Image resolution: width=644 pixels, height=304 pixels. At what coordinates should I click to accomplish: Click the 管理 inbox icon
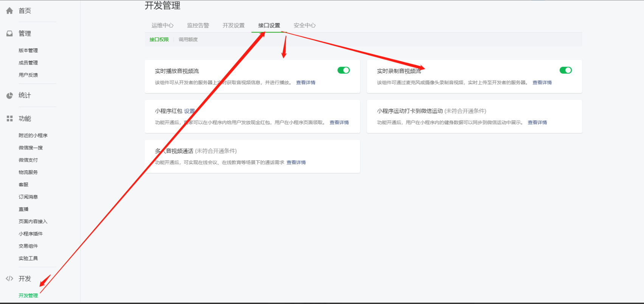tap(9, 34)
